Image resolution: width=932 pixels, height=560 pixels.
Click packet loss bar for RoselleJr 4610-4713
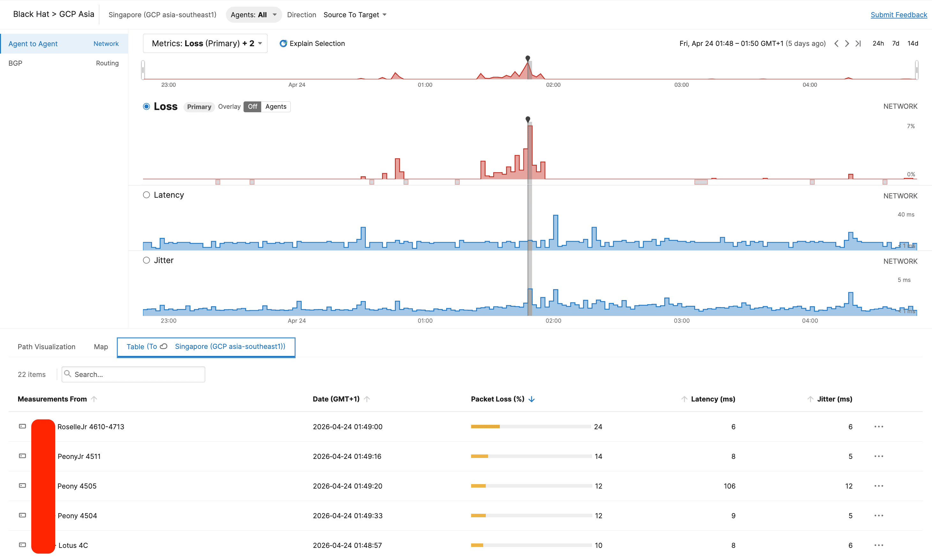(x=530, y=426)
